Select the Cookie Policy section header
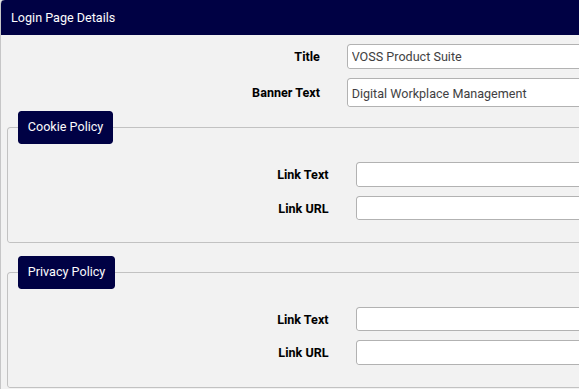 65,127
